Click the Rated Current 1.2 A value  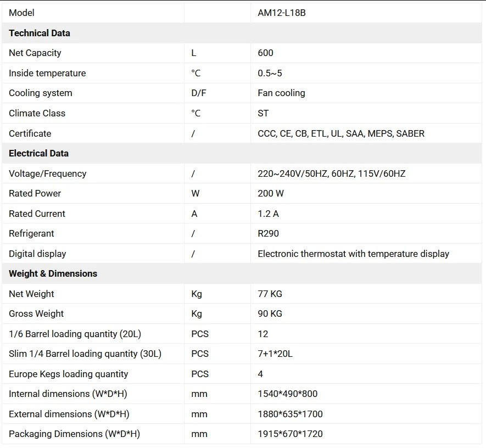click(268, 214)
